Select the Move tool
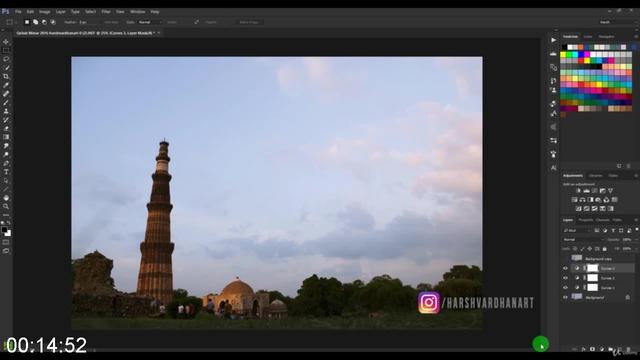Screen dimensions: 640x360 (x=6, y=42)
